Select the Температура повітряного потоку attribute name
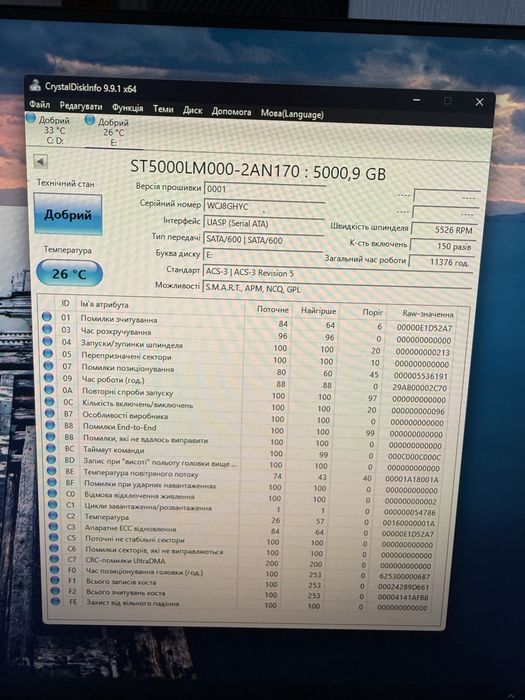Screen dimensions: 525x700 click(141, 472)
